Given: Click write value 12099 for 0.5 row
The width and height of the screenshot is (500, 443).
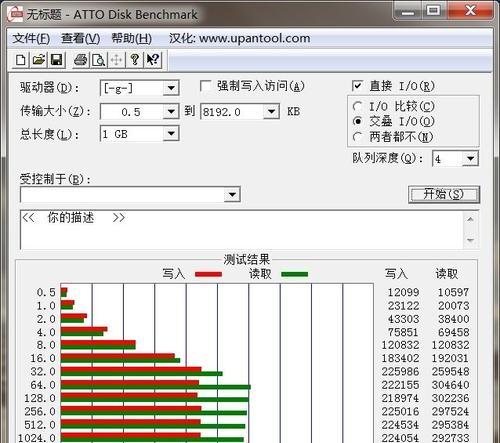Looking at the screenshot, I should click(x=403, y=292).
